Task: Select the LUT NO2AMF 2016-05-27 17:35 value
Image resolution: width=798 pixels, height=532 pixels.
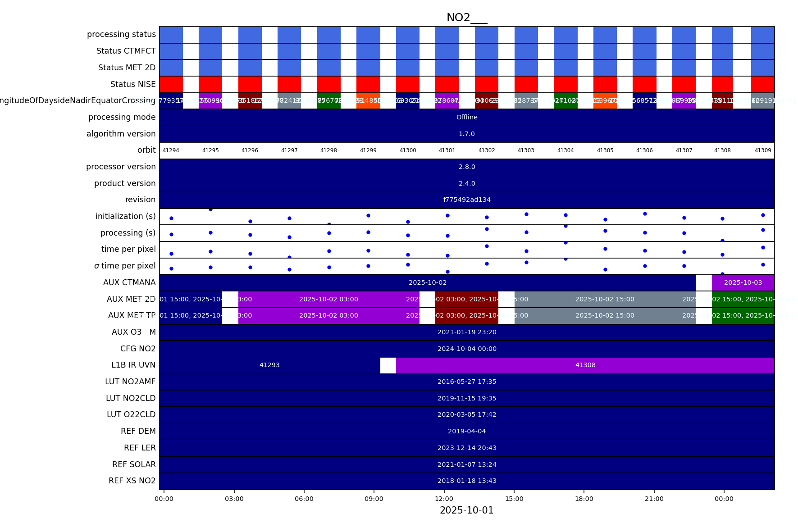Action: [x=466, y=382]
